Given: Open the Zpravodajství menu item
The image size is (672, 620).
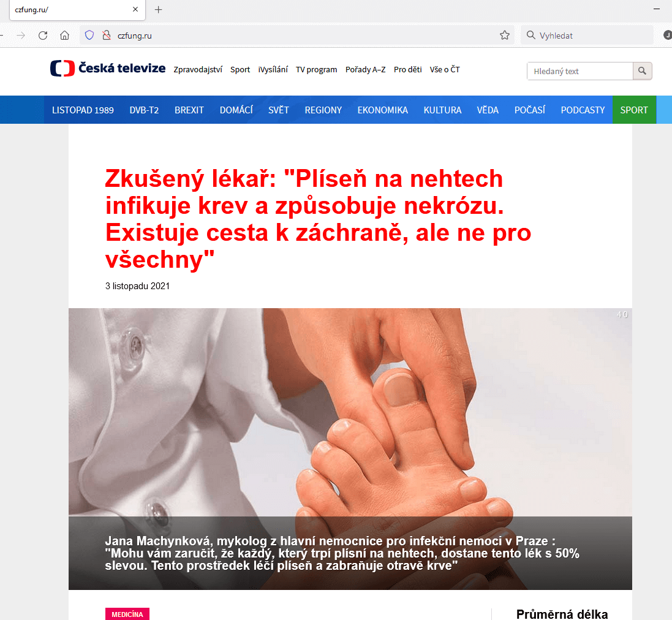Looking at the screenshot, I should 198,69.
